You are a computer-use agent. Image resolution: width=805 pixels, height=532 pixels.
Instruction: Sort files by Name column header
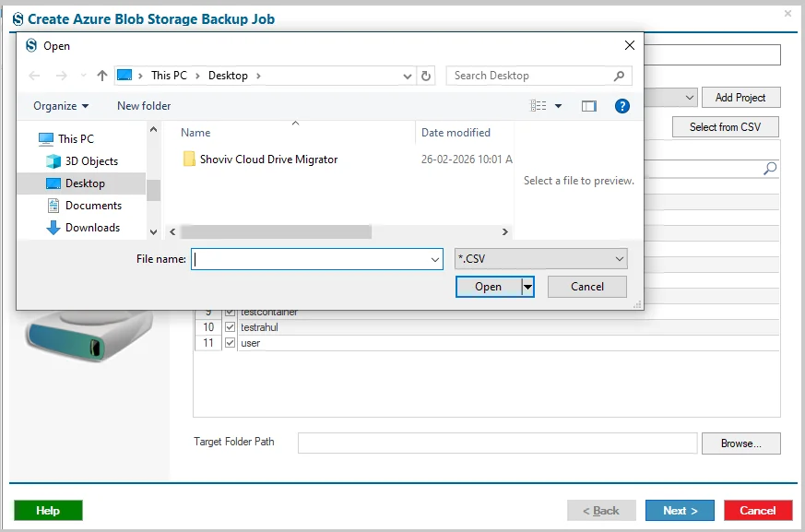click(x=195, y=133)
